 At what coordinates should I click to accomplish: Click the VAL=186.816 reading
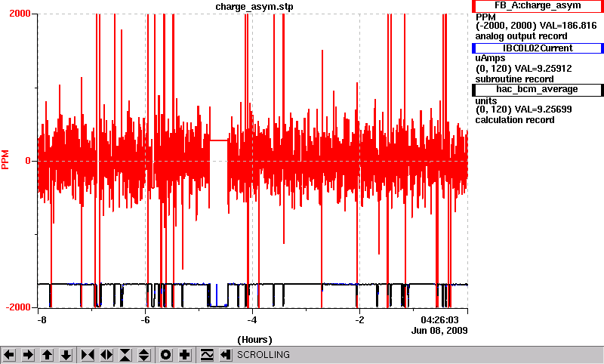[x=569, y=26]
